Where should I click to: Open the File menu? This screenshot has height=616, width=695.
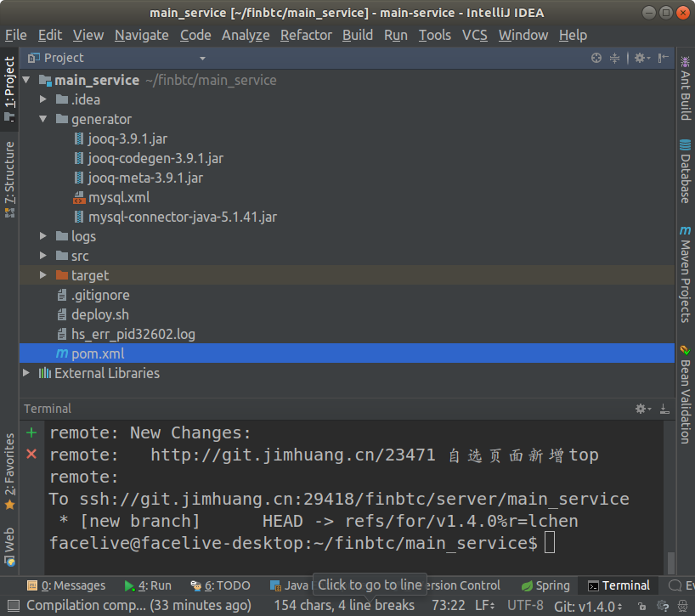[x=16, y=35]
